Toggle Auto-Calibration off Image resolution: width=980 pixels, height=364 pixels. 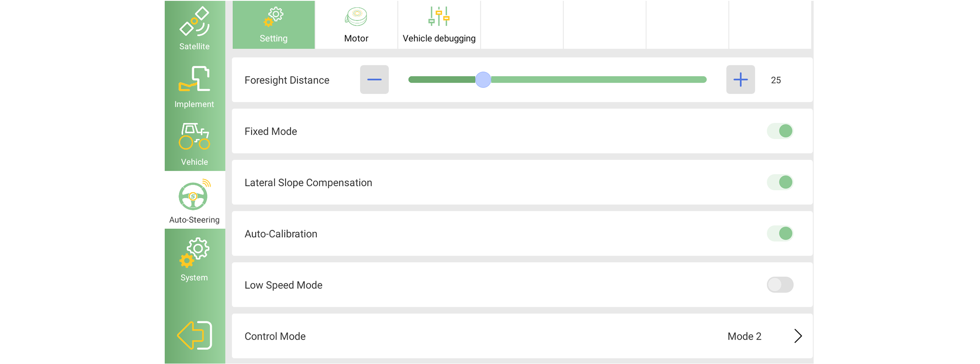coord(780,233)
